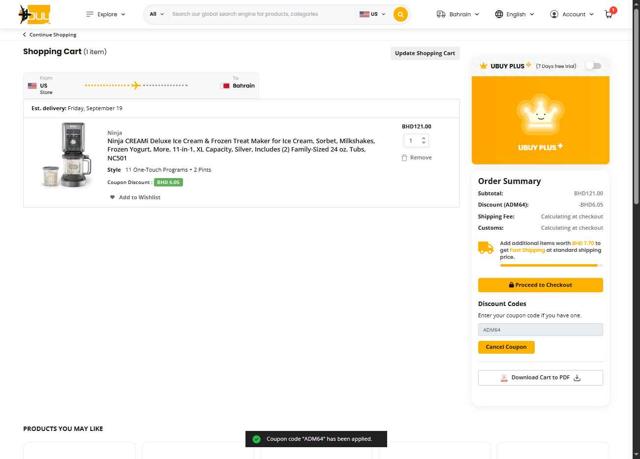Open the shopping cart icon in header
The image size is (640, 459).
609,14
